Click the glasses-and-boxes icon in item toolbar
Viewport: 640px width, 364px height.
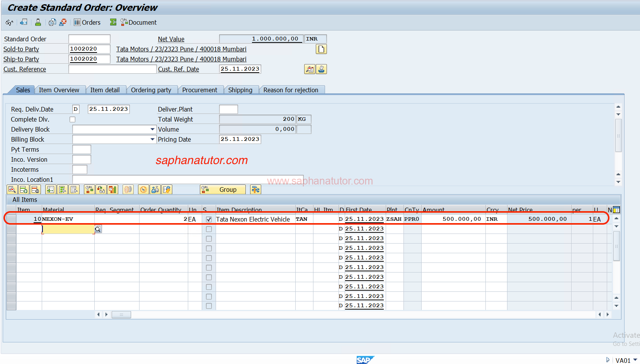[x=101, y=190]
